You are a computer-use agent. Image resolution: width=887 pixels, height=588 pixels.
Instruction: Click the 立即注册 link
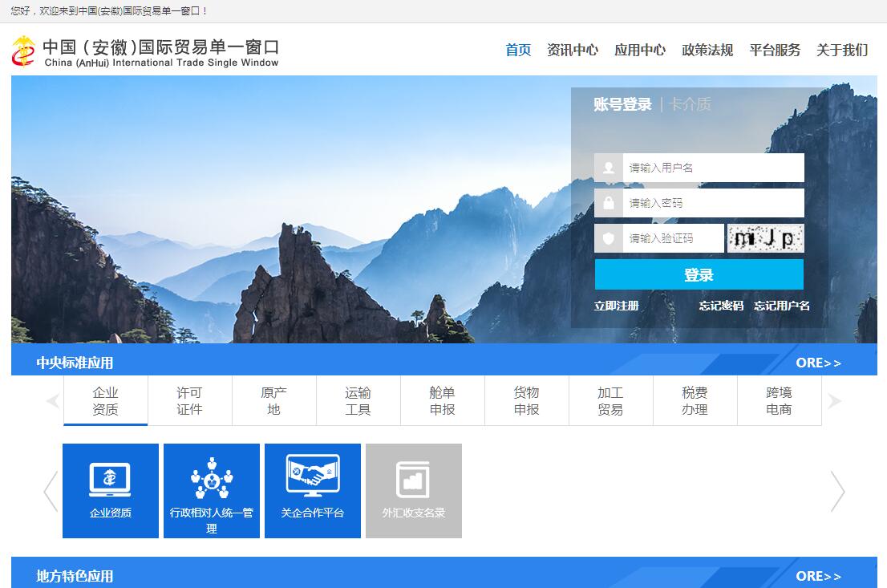coord(616,306)
